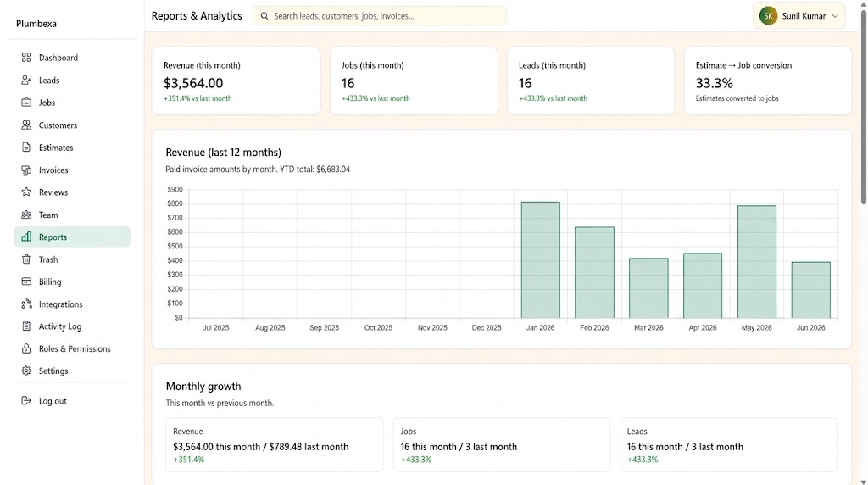
Task: Click the Activity Log clipboard icon
Action: tap(26, 326)
